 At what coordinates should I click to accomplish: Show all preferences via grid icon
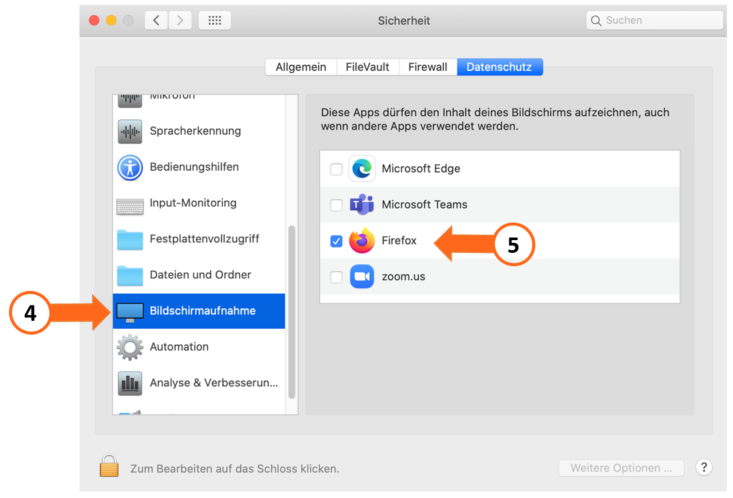coord(215,20)
